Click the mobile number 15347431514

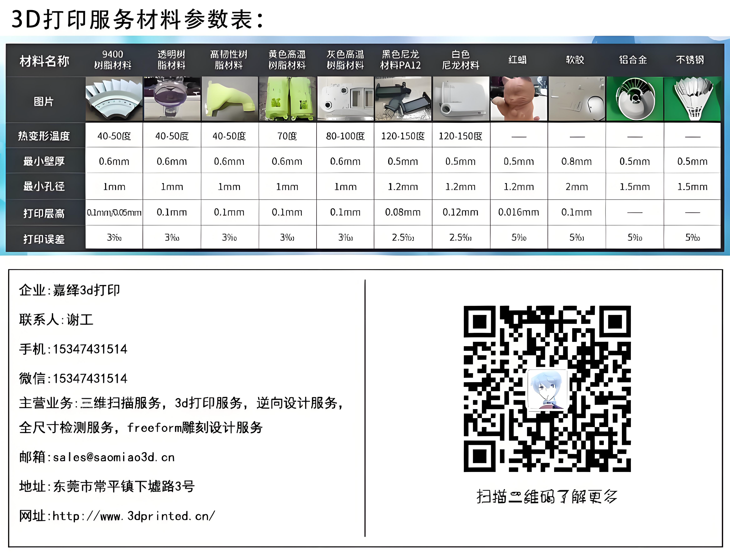click(x=90, y=349)
